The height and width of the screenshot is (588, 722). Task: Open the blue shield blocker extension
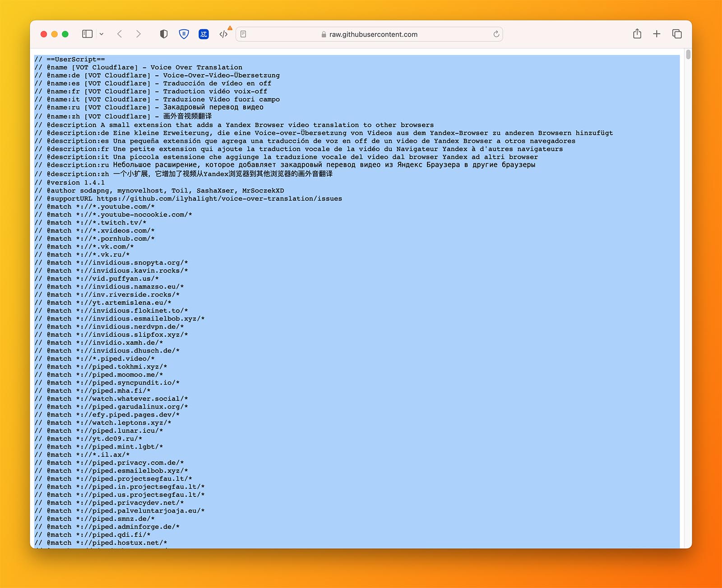(x=184, y=34)
